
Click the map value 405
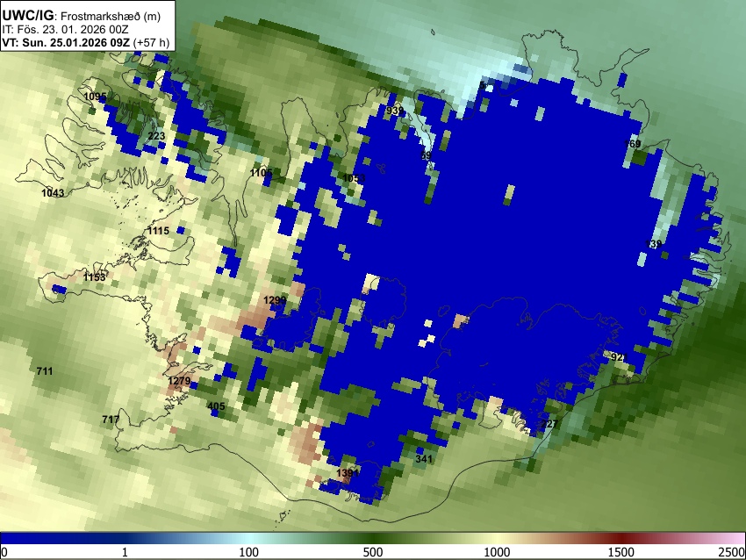[x=216, y=406]
